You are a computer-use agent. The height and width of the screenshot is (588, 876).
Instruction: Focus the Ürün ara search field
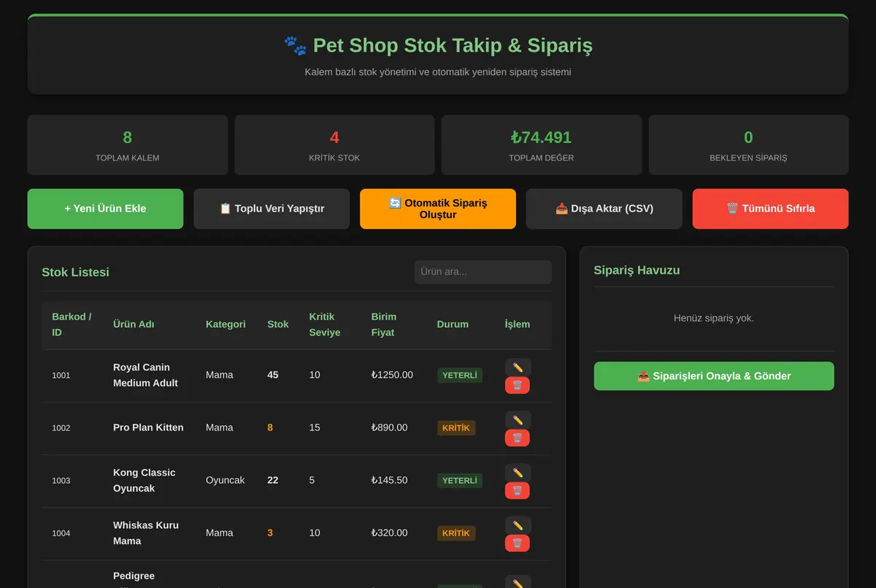click(x=483, y=272)
